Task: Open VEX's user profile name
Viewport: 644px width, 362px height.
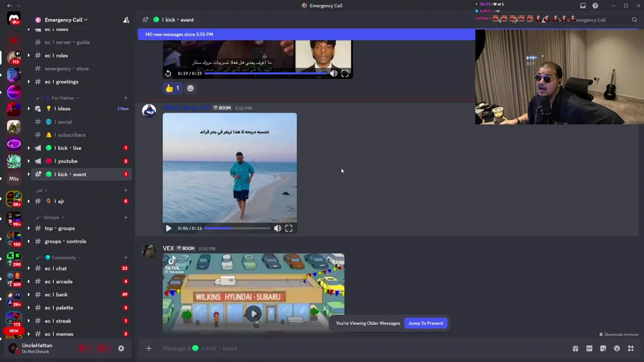Action: click(168, 248)
